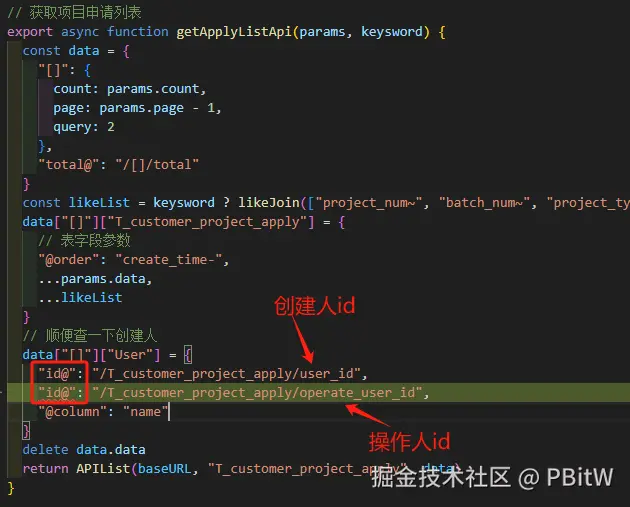630x507 pixels.
Task: Click the count: params.count line
Action: (x=130, y=89)
